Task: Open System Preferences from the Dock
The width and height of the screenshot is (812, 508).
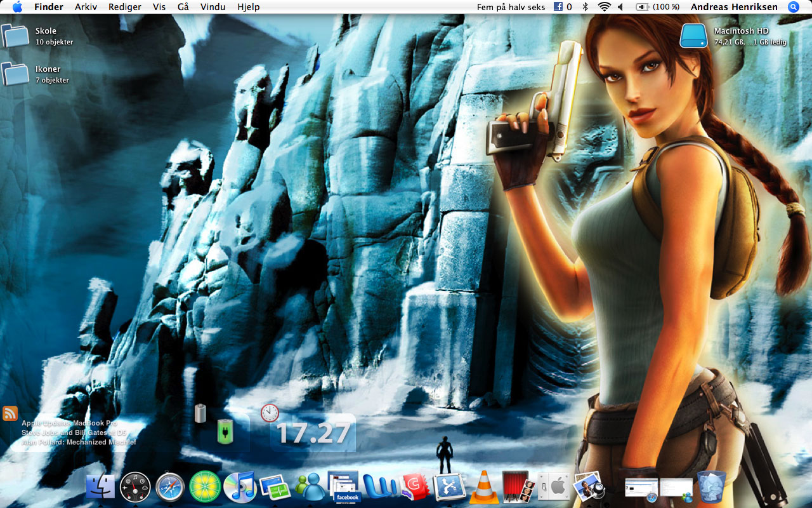Action: 553,487
